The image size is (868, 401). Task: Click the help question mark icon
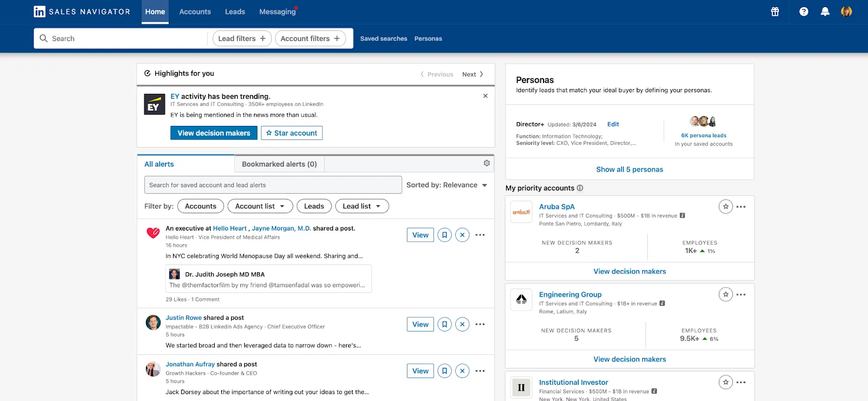[x=803, y=11]
